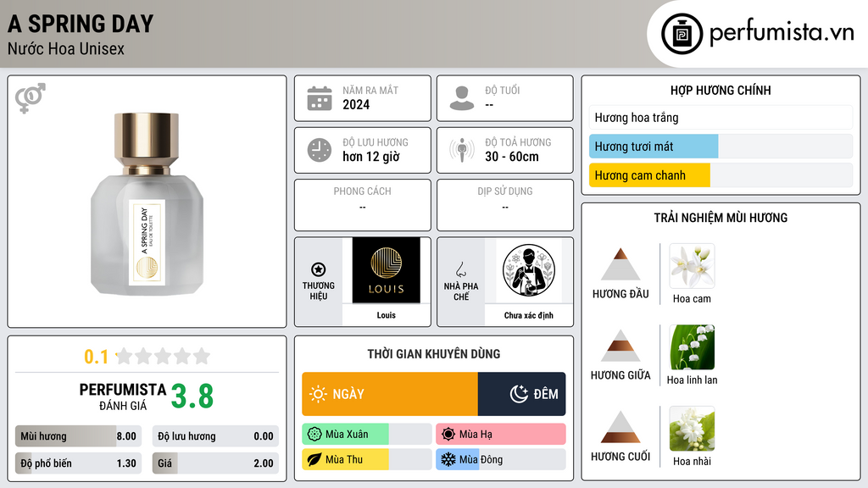Click the spring flower icon by Mùa Xuân

pyautogui.click(x=314, y=435)
